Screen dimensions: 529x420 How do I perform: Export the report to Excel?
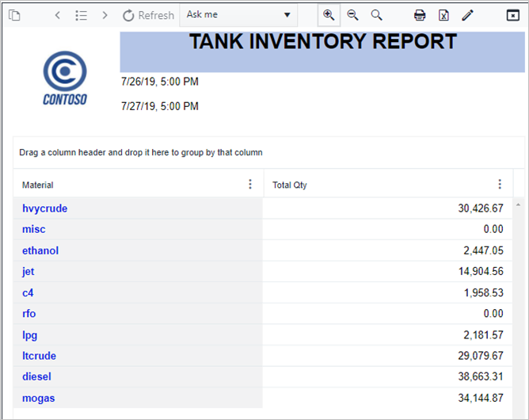pos(443,15)
